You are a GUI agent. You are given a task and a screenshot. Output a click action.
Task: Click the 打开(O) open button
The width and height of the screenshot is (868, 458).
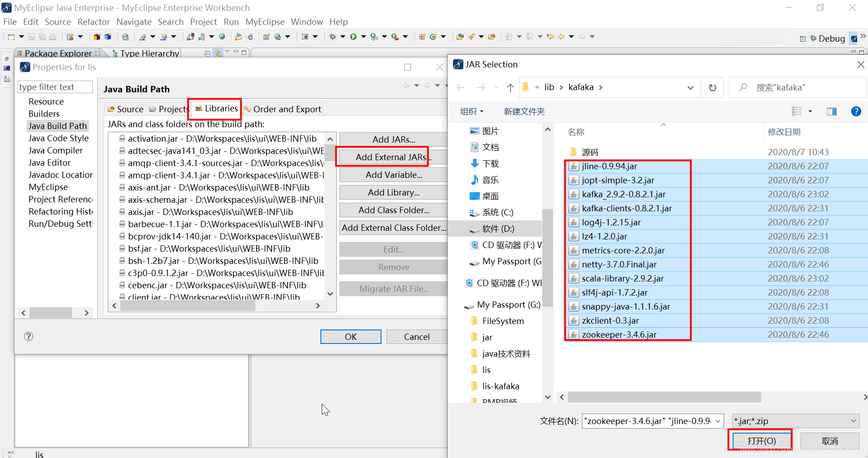pyautogui.click(x=762, y=441)
